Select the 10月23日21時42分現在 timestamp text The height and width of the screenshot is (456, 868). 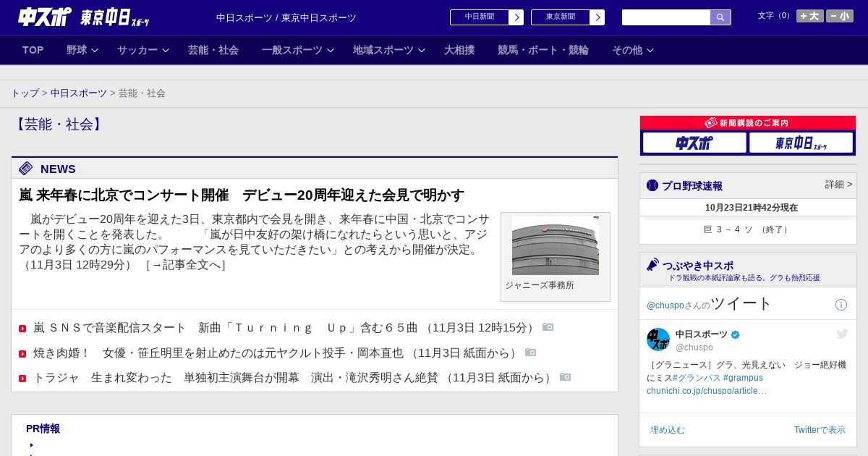[752, 208]
